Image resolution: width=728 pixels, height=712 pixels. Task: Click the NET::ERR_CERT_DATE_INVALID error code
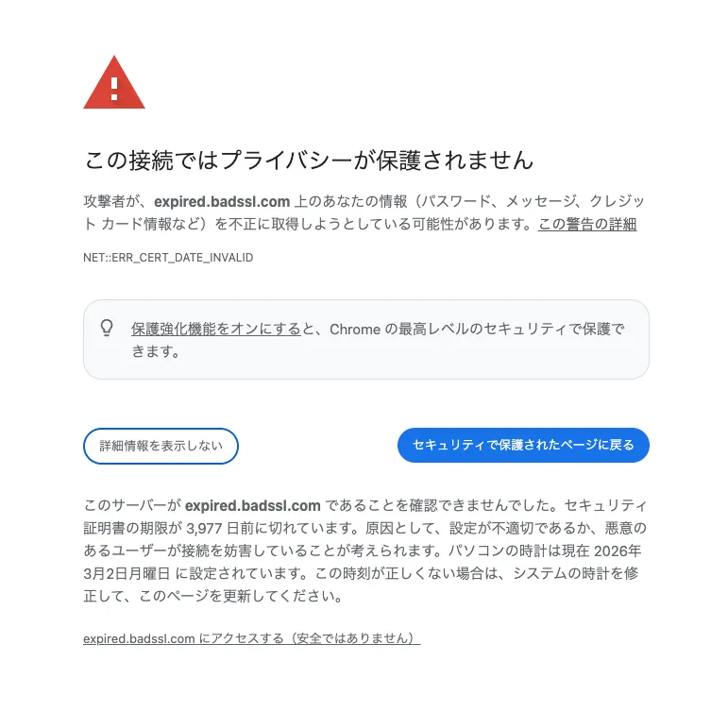pos(168,258)
